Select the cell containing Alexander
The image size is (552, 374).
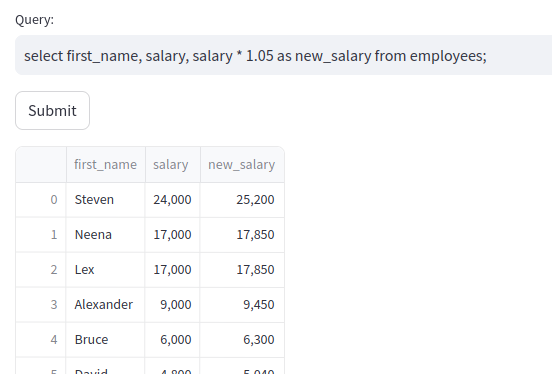[106, 305]
